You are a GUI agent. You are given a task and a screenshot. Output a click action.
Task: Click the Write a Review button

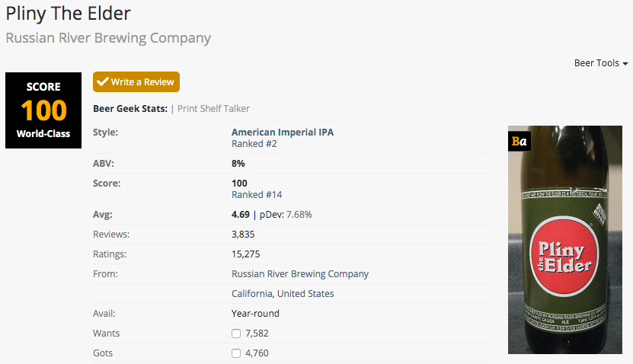tap(136, 81)
